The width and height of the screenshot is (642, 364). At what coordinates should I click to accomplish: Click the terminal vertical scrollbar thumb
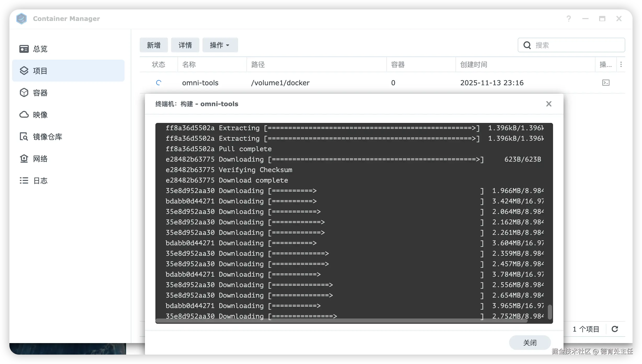[x=550, y=312]
